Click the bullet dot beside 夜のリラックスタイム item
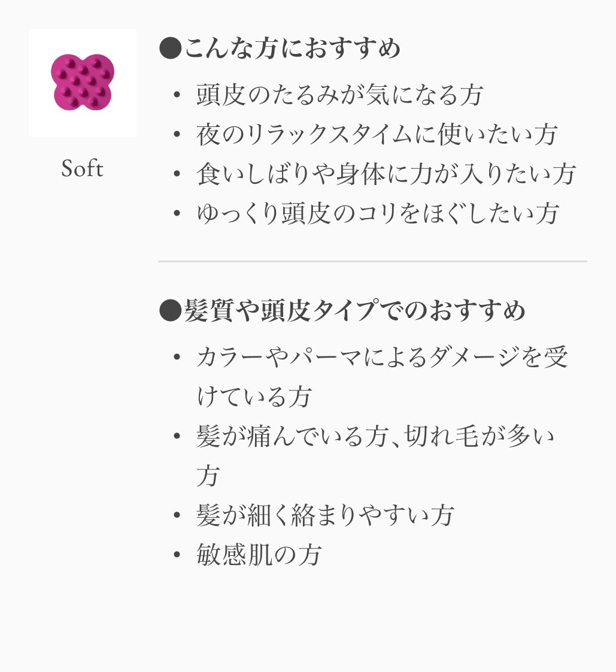The height and width of the screenshot is (672, 616). [176, 135]
